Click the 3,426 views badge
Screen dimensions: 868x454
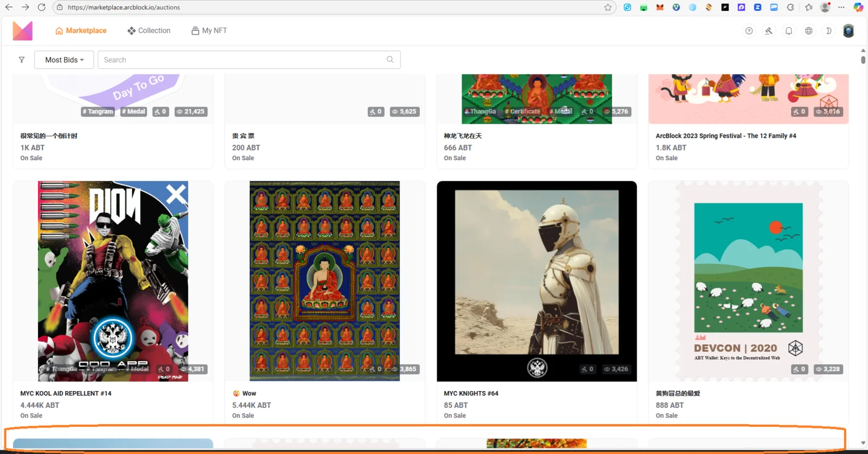click(616, 369)
